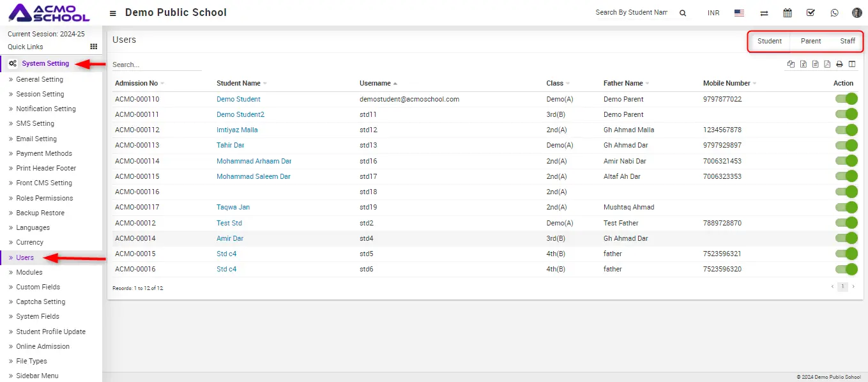Switch to the Staff tab
This screenshot has width=868, height=382.
point(848,41)
